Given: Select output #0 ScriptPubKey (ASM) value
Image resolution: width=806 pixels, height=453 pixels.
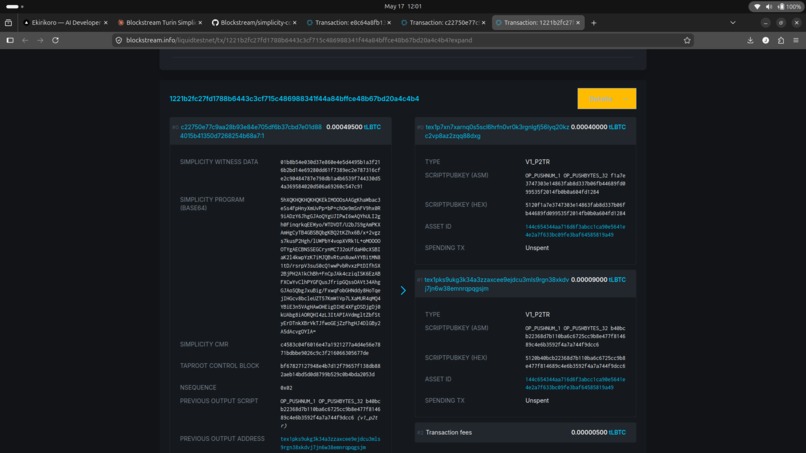Looking at the screenshot, I should [x=575, y=184].
